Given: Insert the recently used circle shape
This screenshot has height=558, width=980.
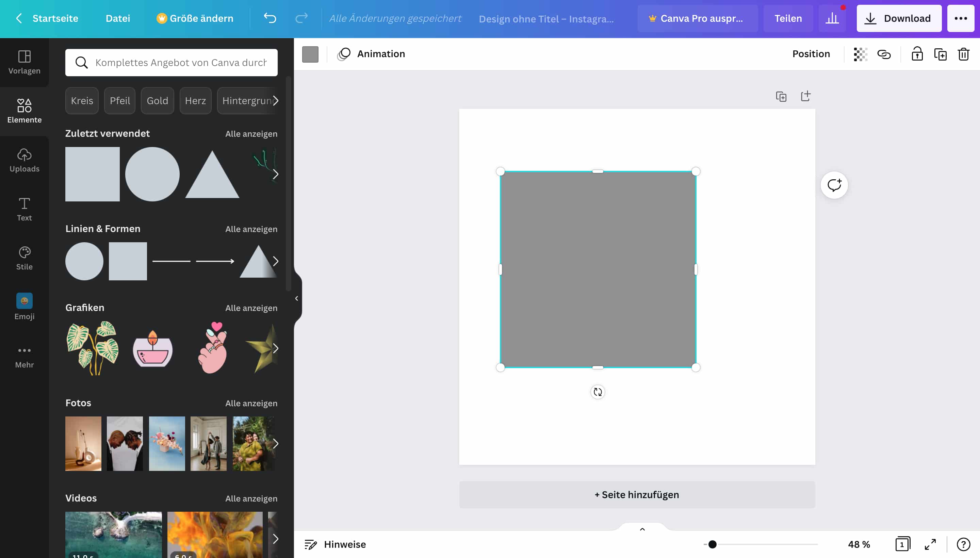Looking at the screenshot, I should (x=152, y=174).
